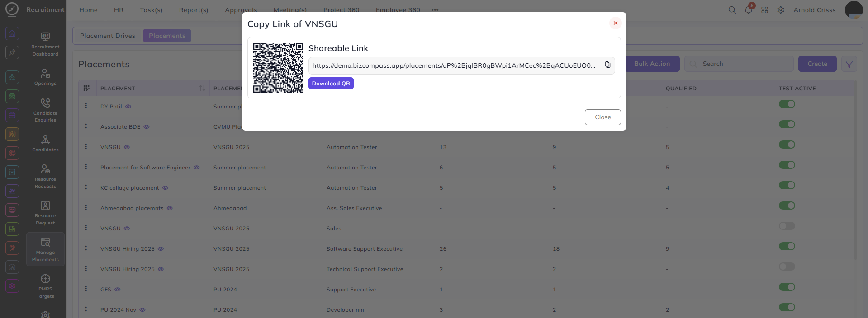Open the row menu for Associate BDE
Viewport: 868px width, 318px height.
coord(86,126)
